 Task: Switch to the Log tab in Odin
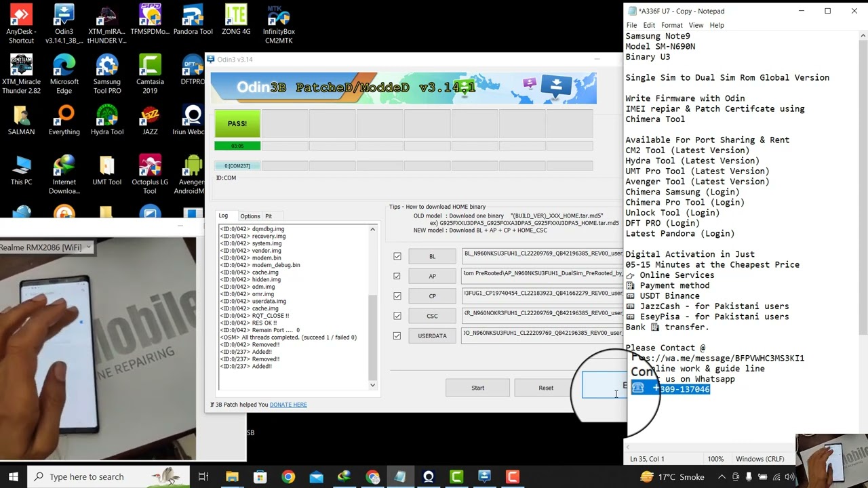223,216
